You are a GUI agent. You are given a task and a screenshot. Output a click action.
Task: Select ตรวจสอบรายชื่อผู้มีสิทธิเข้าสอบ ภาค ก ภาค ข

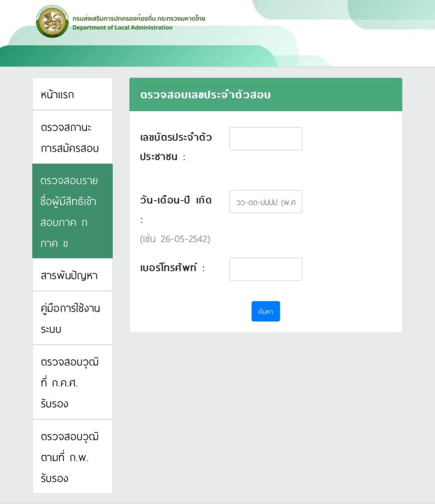point(72,211)
